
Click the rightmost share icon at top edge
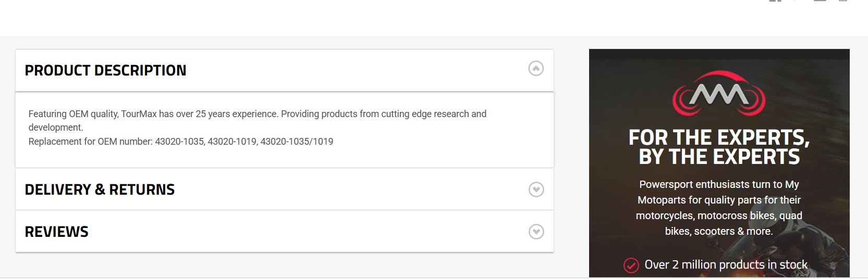[843, 1]
